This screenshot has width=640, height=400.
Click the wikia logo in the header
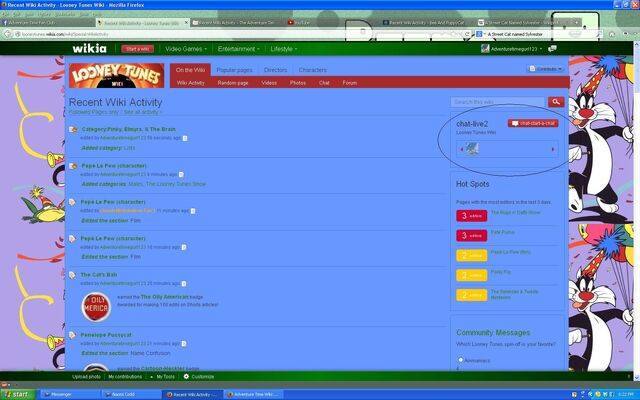point(89,49)
